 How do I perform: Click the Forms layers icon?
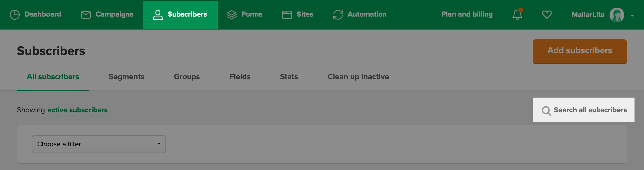(231, 15)
